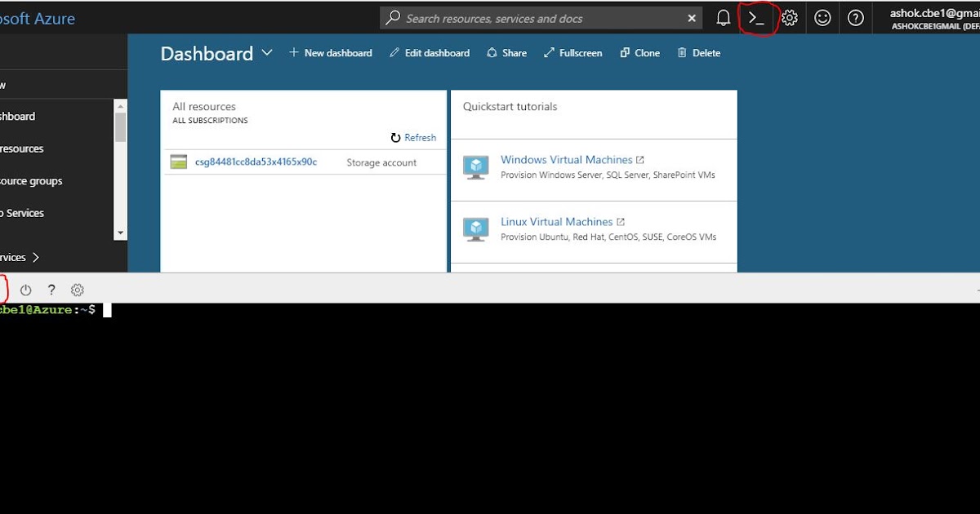Screen dimensions: 980x514
Task: Expand the Services item in the sidebar
Action: 24,257
